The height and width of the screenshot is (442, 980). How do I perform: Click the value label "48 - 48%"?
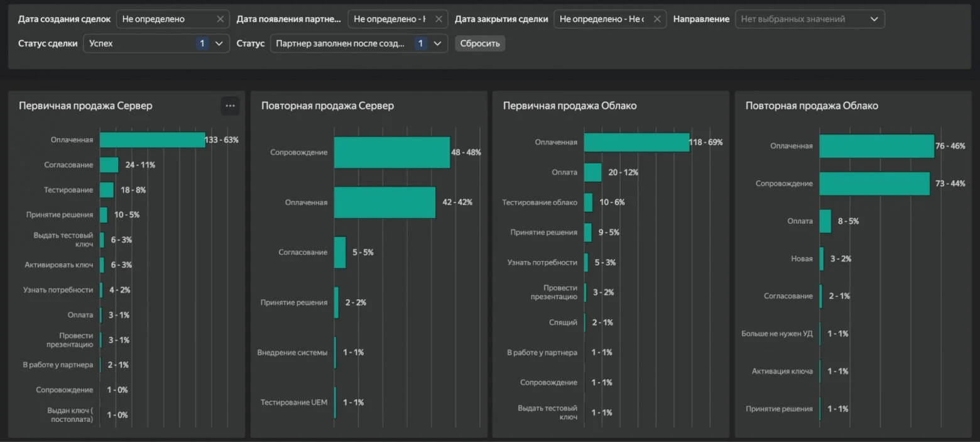tap(466, 152)
